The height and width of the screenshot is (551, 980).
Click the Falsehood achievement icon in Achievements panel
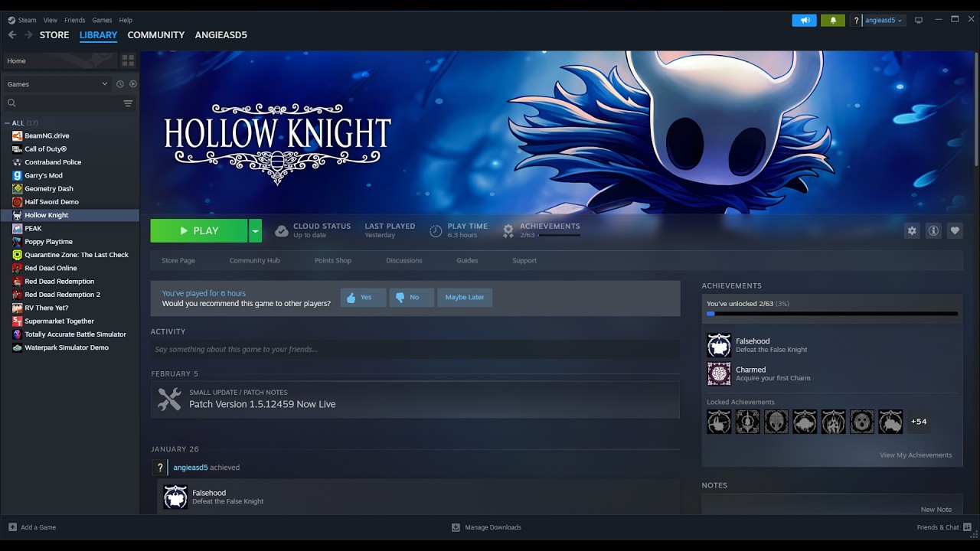pos(719,345)
